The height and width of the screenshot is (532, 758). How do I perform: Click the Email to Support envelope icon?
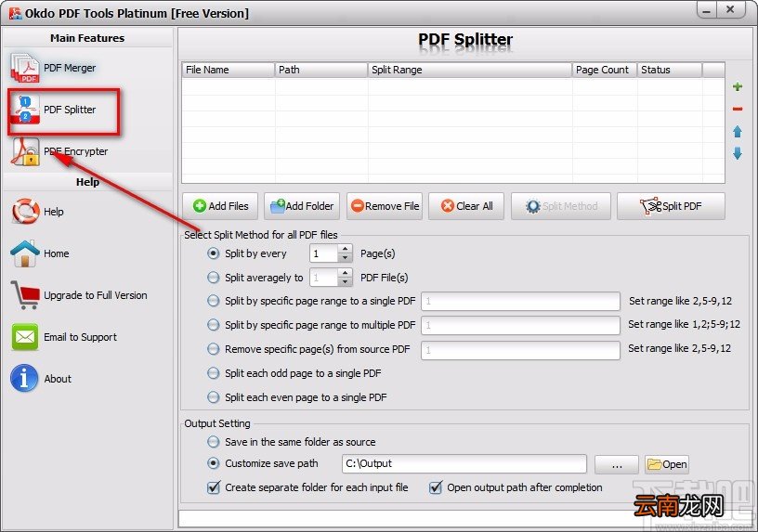click(x=25, y=337)
